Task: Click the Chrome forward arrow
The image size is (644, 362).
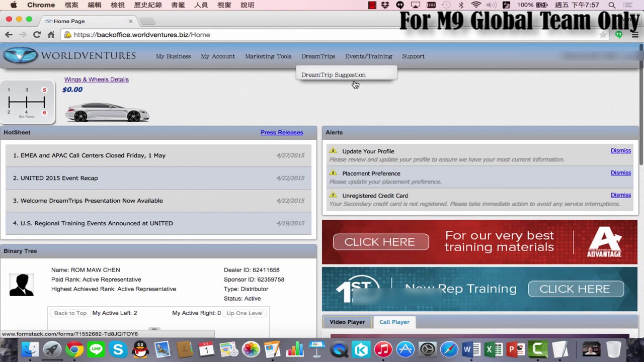Action: click(x=23, y=35)
